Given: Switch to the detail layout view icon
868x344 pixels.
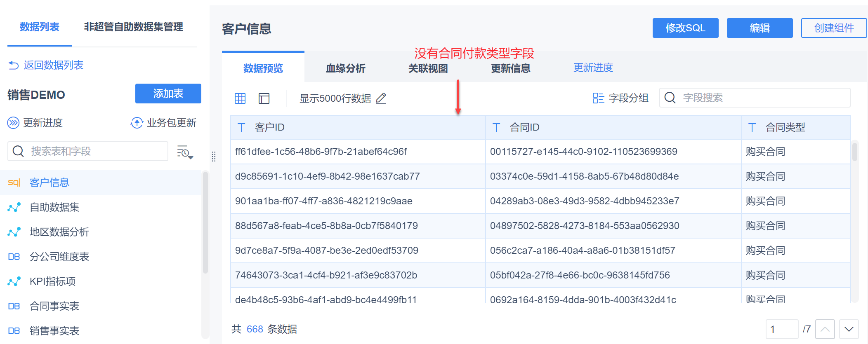Looking at the screenshot, I should (264, 98).
